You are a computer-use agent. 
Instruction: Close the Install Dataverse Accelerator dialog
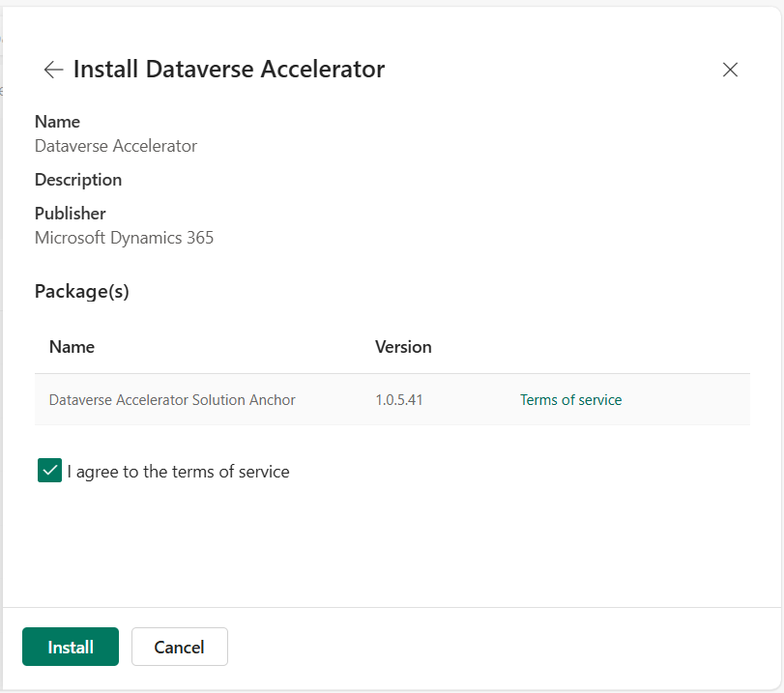tap(730, 70)
